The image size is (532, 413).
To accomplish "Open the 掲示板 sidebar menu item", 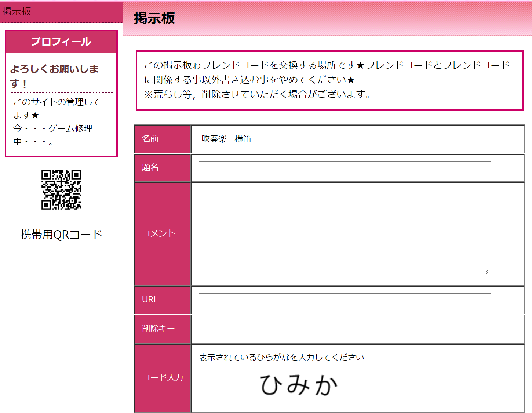I will point(17,11).
